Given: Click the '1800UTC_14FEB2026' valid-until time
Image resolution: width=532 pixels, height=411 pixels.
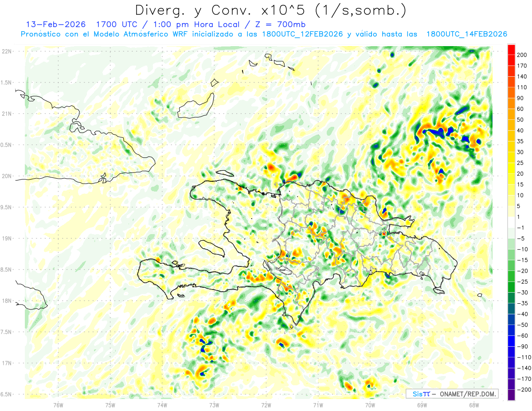Looking at the screenshot, I should point(466,34).
